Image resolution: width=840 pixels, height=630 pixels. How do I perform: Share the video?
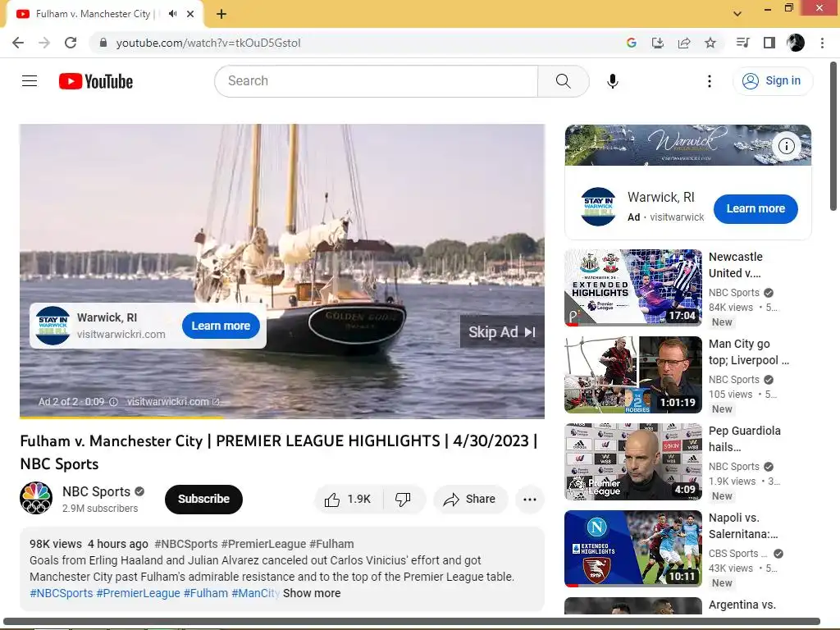470,500
